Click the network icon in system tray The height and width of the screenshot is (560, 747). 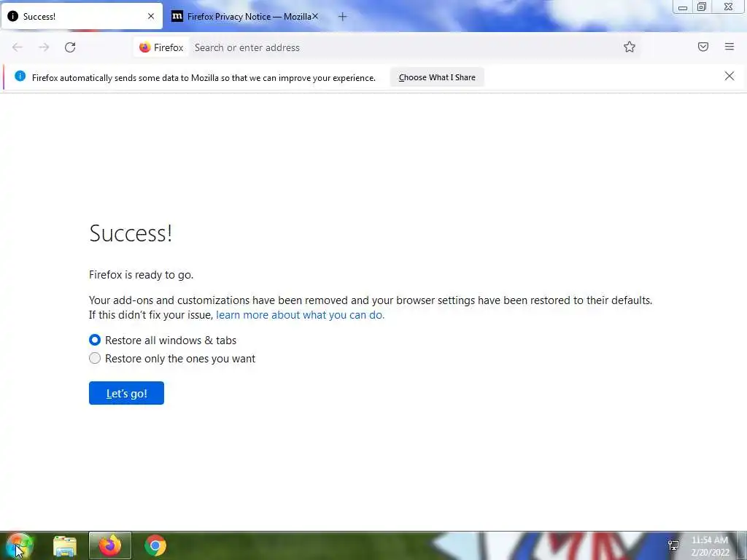673,545
